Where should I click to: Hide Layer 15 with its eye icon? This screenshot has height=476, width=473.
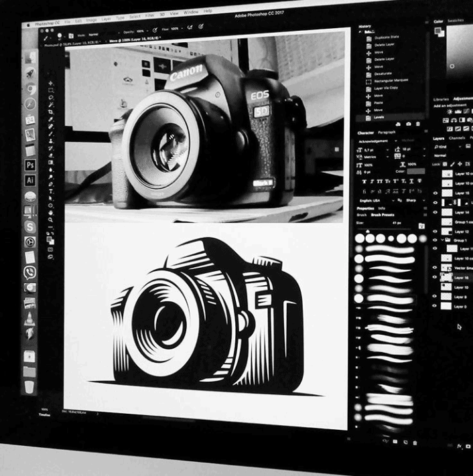point(435,193)
